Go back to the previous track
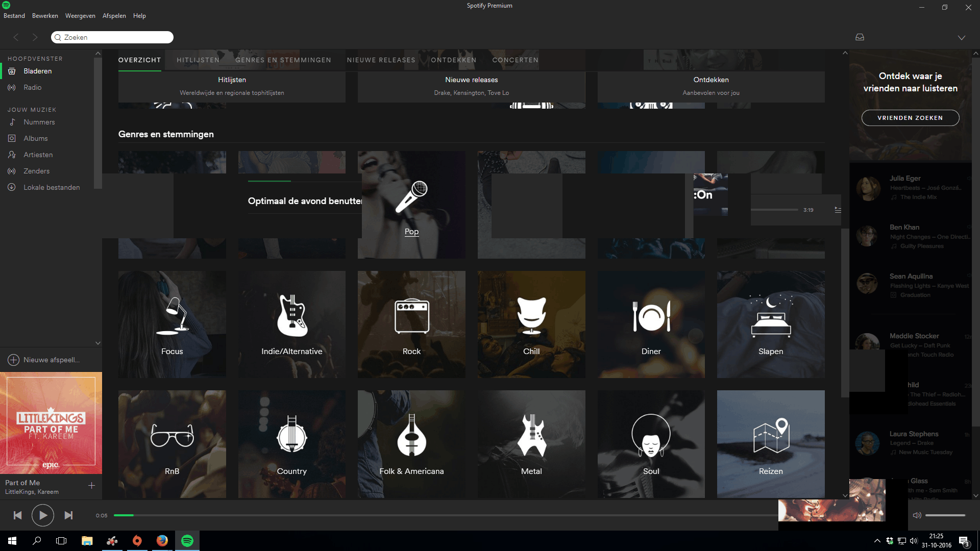 [17, 515]
